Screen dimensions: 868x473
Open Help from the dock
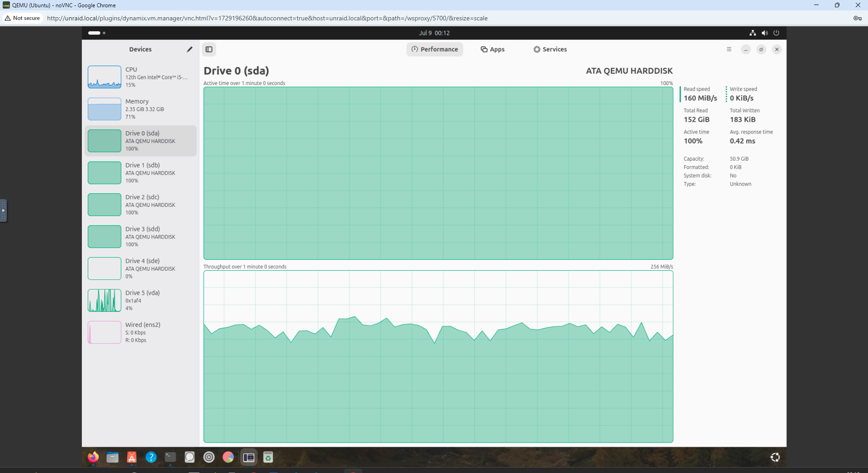point(151,457)
